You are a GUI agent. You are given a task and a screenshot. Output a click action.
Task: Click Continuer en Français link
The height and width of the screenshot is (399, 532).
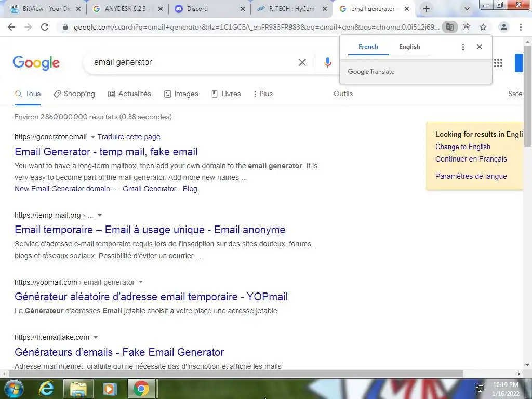pos(471,159)
